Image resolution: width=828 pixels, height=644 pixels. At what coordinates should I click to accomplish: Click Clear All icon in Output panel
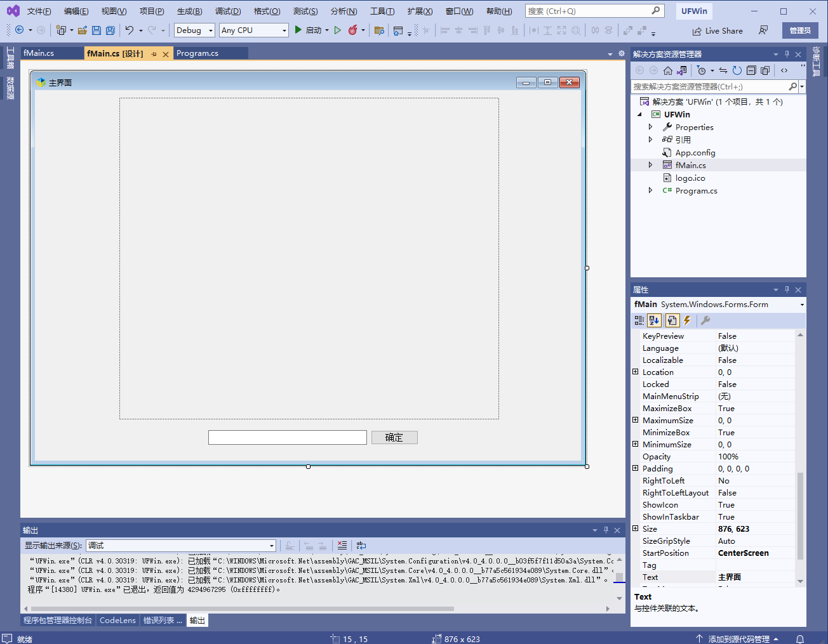pyautogui.click(x=342, y=545)
